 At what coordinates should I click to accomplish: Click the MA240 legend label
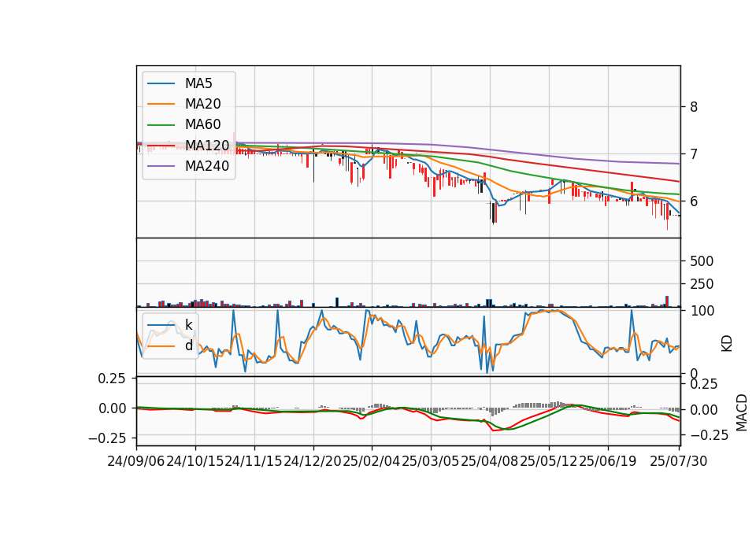(x=207, y=166)
